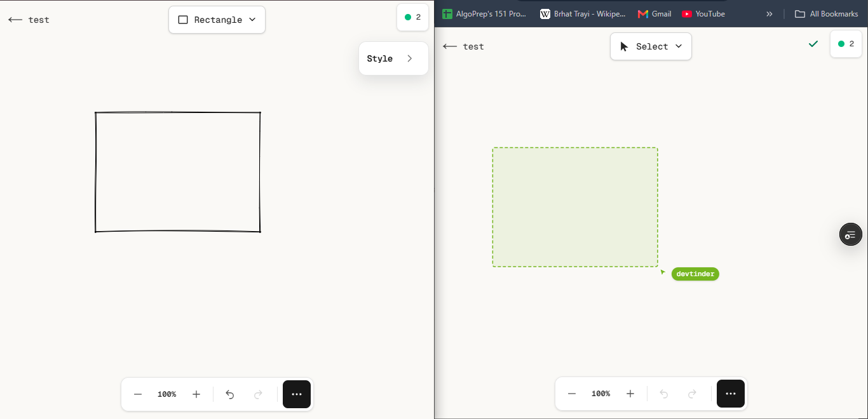Open AlgoPrep's 151 Problems bookmark
This screenshot has width=868, height=419.
(x=485, y=13)
